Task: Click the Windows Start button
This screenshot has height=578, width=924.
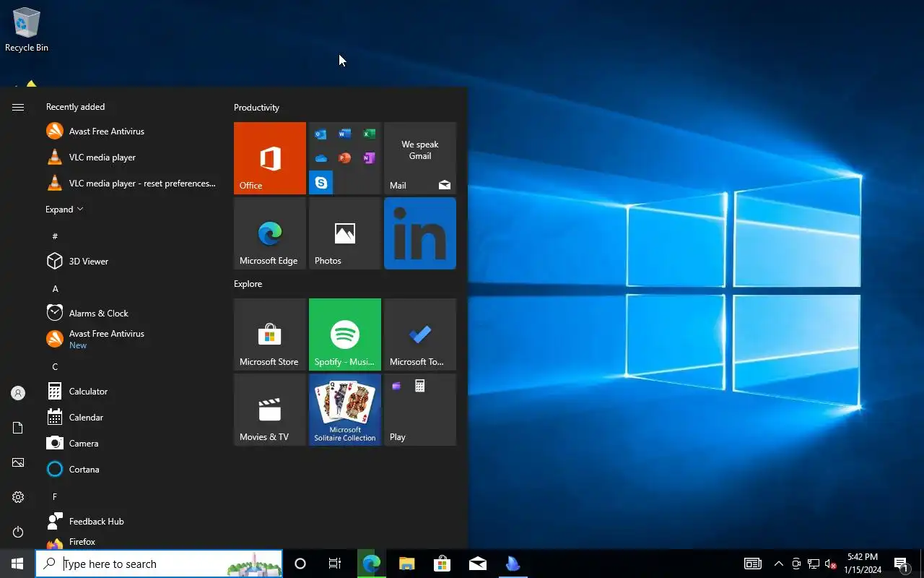Action: tap(17, 564)
